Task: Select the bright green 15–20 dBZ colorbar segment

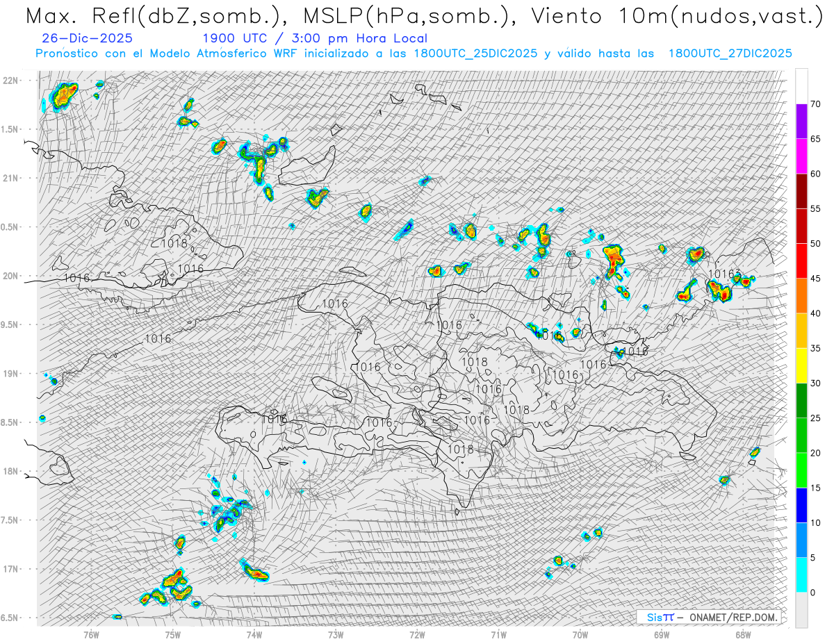Action: click(801, 470)
